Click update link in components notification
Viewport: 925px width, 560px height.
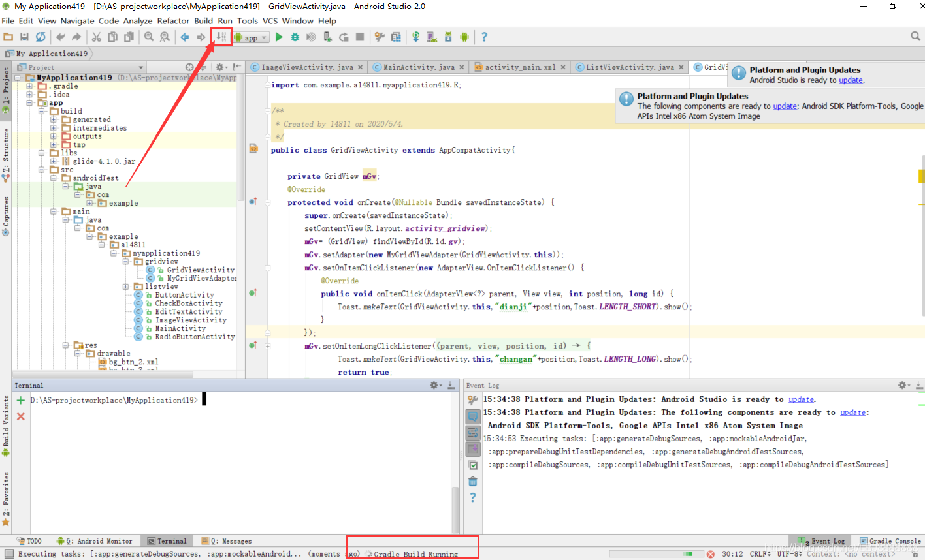[785, 106]
